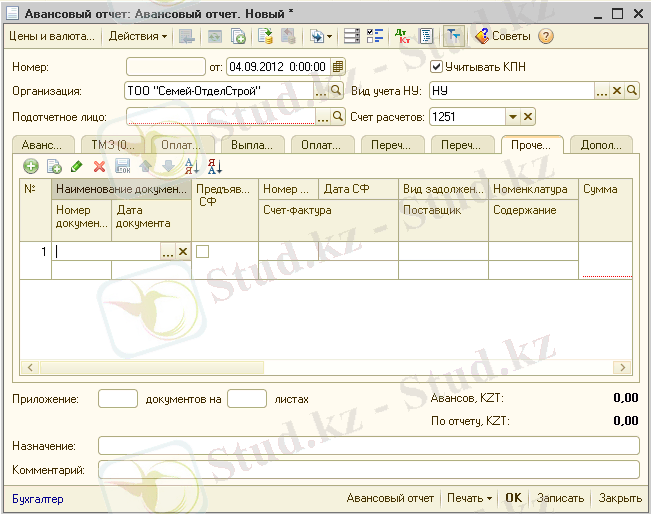Click the OK button
Image resolution: width=651 pixels, height=514 pixels.
(x=513, y=497)
